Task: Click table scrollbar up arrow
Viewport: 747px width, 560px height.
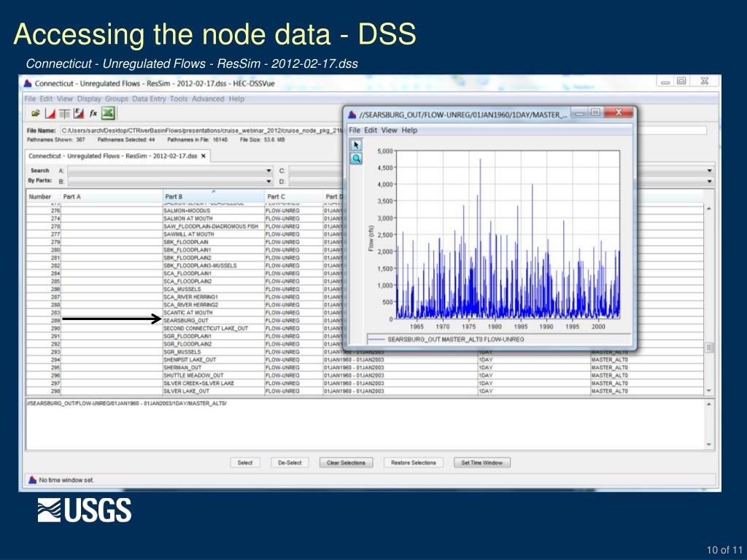Action: pos(709,209)
